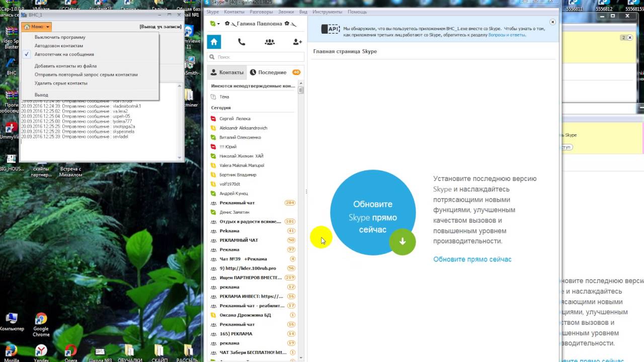Click the add contact icon in Skype
644x362 pixels.
pyautogui.click(x=297, y=42)
